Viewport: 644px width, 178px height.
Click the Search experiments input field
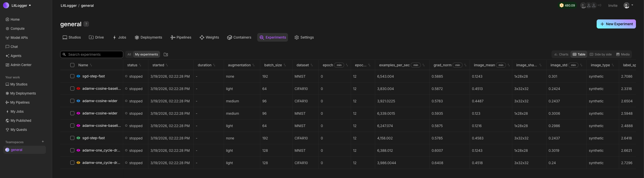[93, 54]
